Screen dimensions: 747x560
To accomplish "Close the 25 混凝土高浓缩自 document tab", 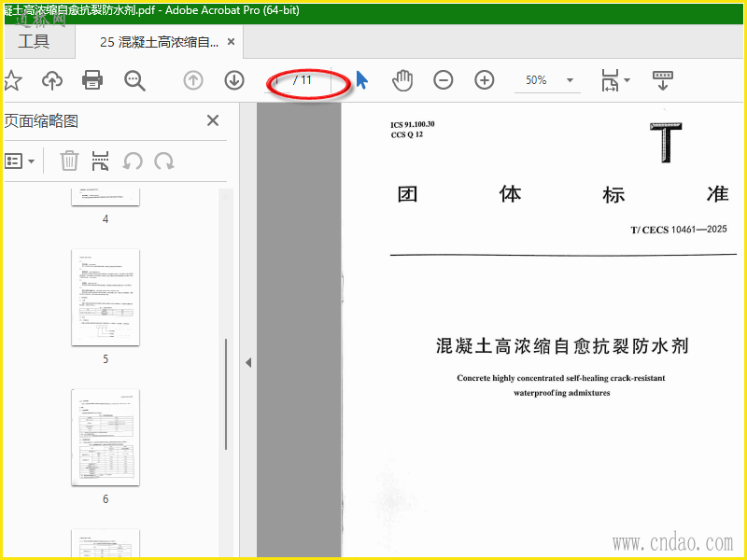I will click(231, 42).
